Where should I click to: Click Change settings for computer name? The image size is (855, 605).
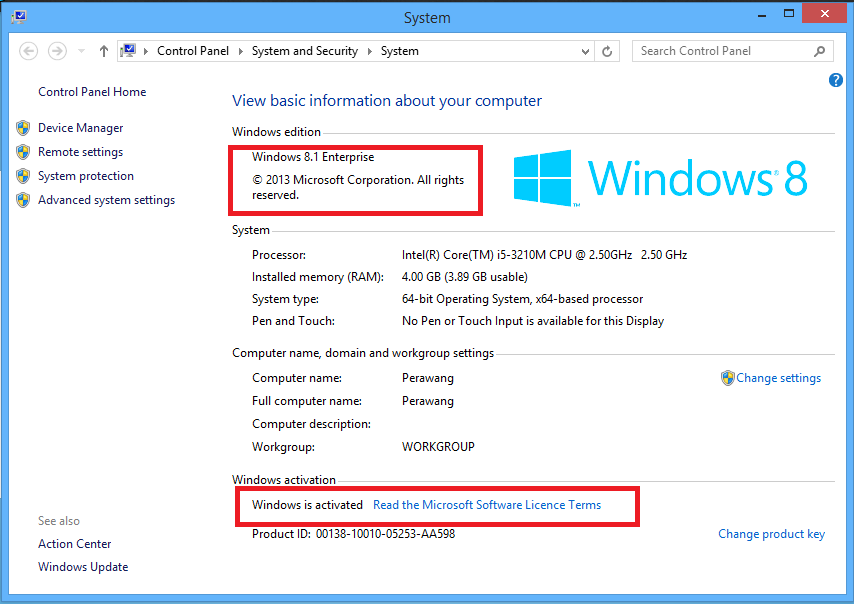coord(778,378)
